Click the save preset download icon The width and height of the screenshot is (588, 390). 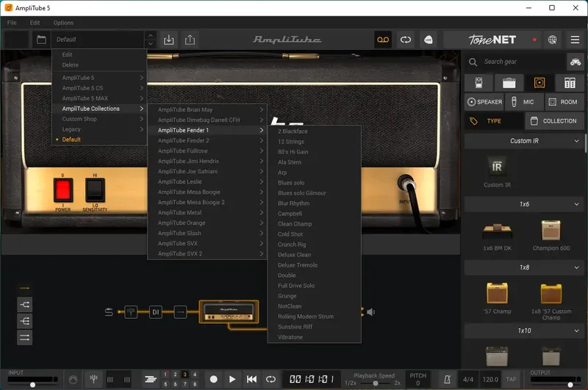click(x=169, y=40)
